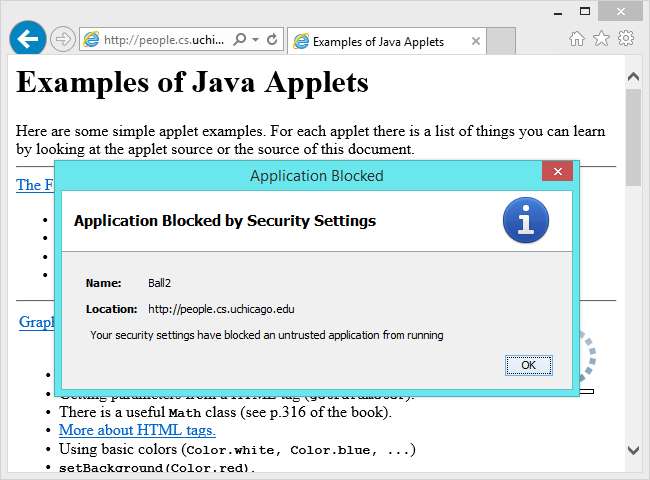Click the search magnifier in address bar
This screenshot has height=480, width=650.
point(239,40)
